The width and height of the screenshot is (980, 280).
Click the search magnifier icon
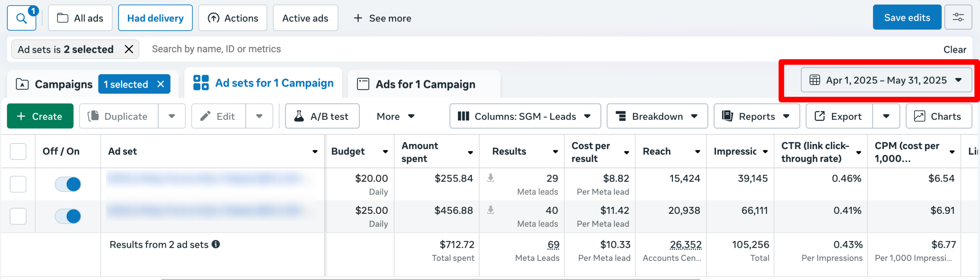pos(21,18)
